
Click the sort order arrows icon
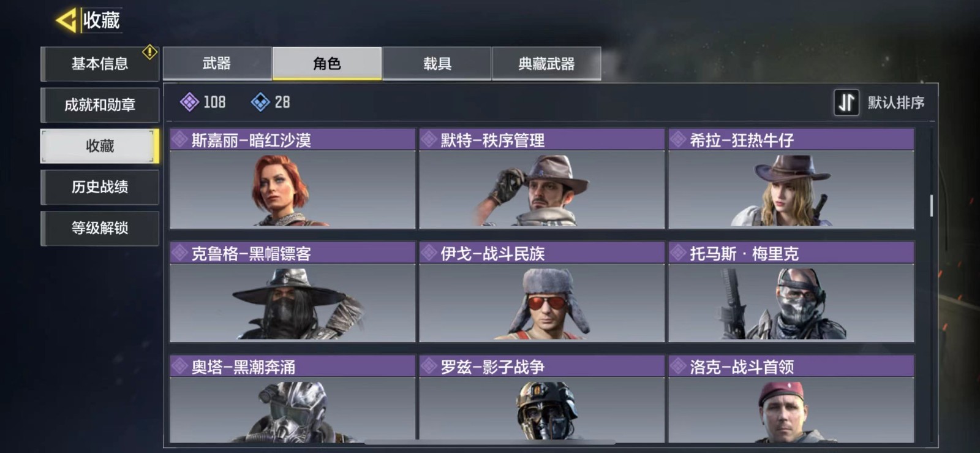click(x=846, y=102)
